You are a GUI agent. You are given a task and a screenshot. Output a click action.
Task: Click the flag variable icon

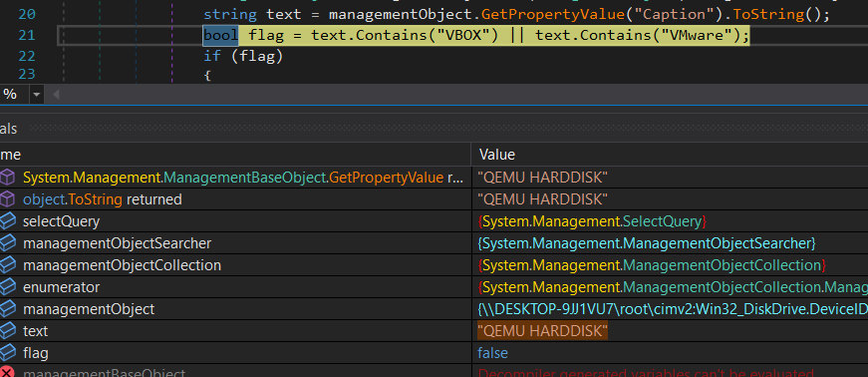pyautogui.click(x=7, y=353)
